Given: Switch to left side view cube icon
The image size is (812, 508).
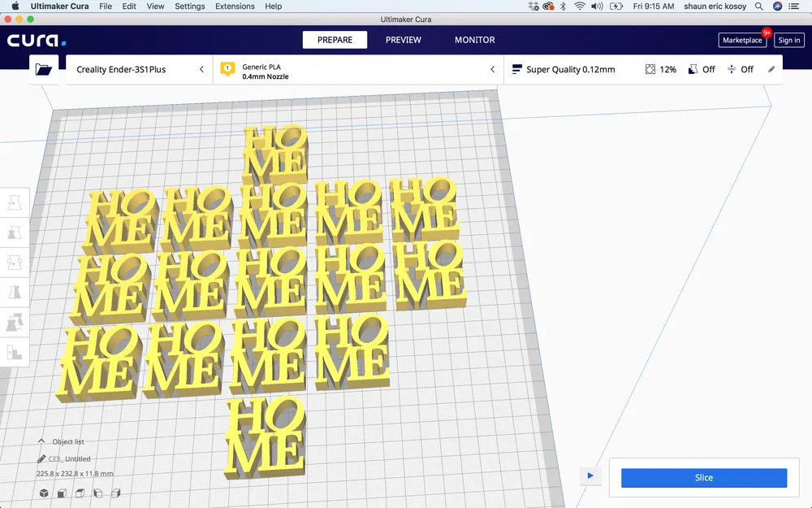Looking at the screenshot, I should (x=98, y=493).
